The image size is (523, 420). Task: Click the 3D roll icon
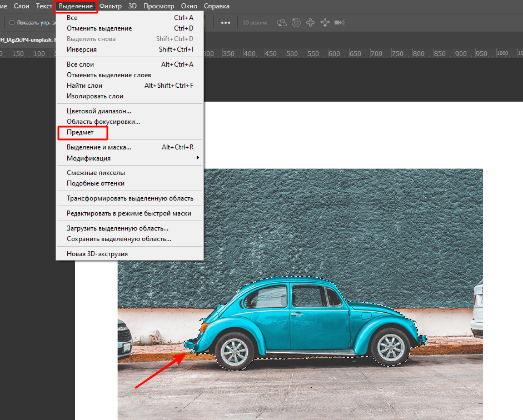[x=296, y=23]
